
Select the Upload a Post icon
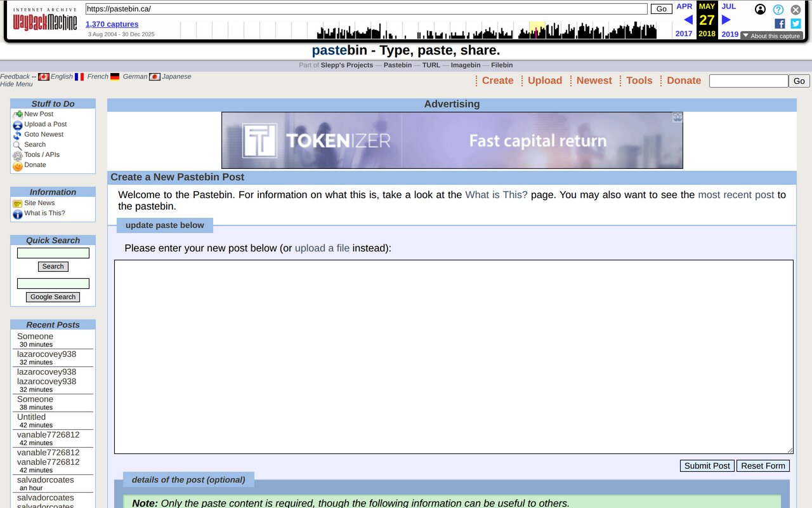pos(17,124)
